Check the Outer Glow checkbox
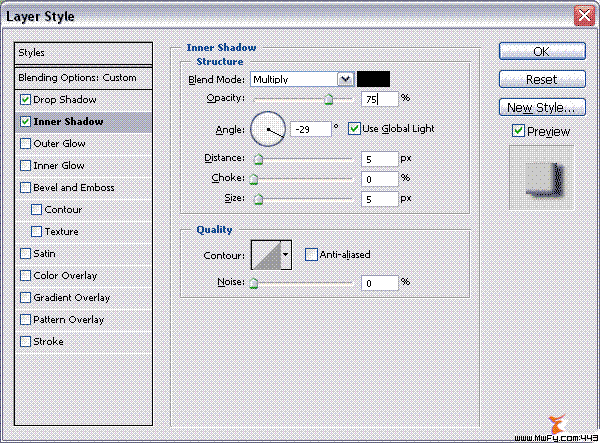 point(25,143)
